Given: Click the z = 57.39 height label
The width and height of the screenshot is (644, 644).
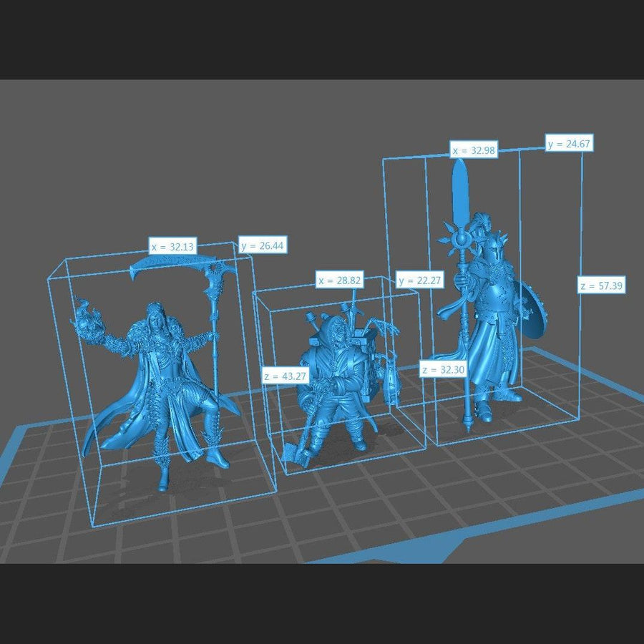Looking at the screenshot, I should pyautogui.click(x=601, y=286).
